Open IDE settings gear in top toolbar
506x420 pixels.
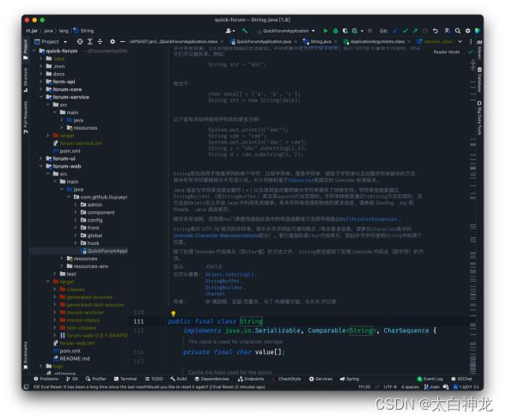467,31
